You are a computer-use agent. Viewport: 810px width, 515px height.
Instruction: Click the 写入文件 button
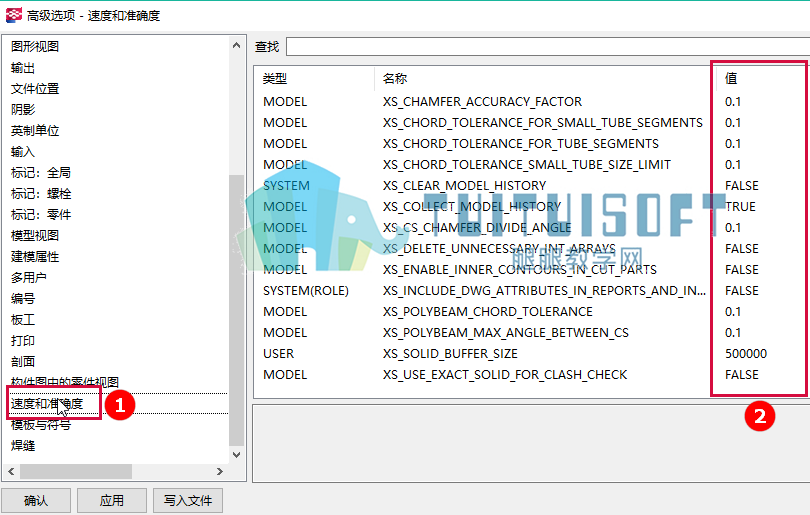[188, 501]
